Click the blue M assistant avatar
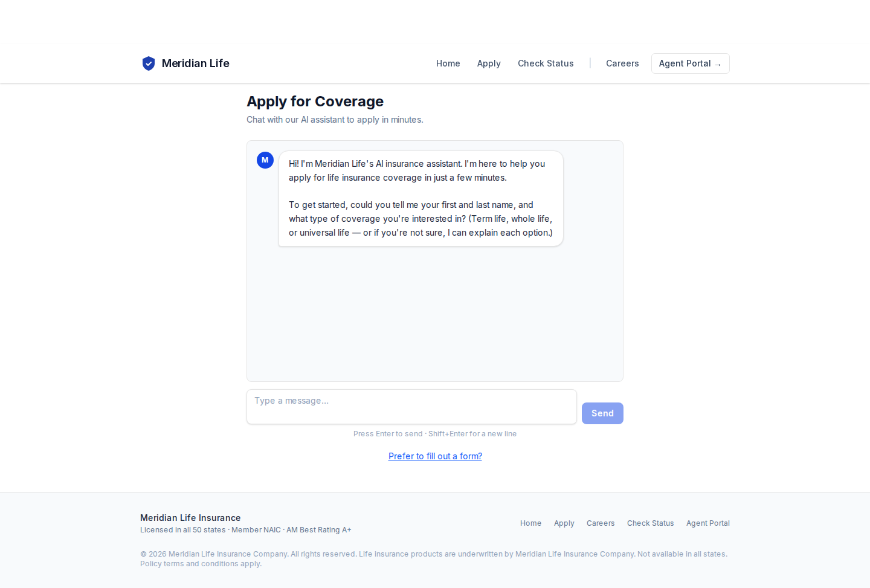Viewport: 870px width, 588px height. [265, 160]
